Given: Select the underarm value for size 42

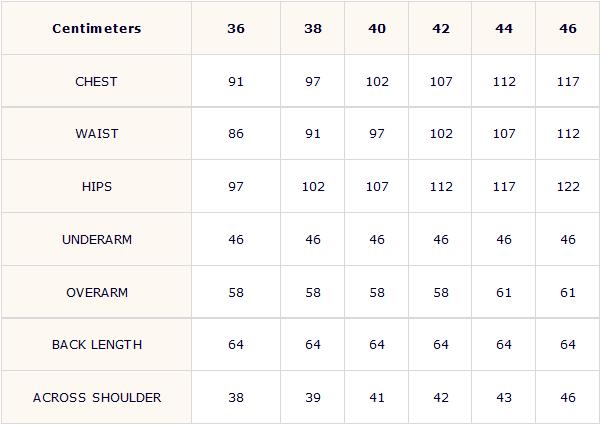Looking at the screenshot, I should (x=441, y=240).
